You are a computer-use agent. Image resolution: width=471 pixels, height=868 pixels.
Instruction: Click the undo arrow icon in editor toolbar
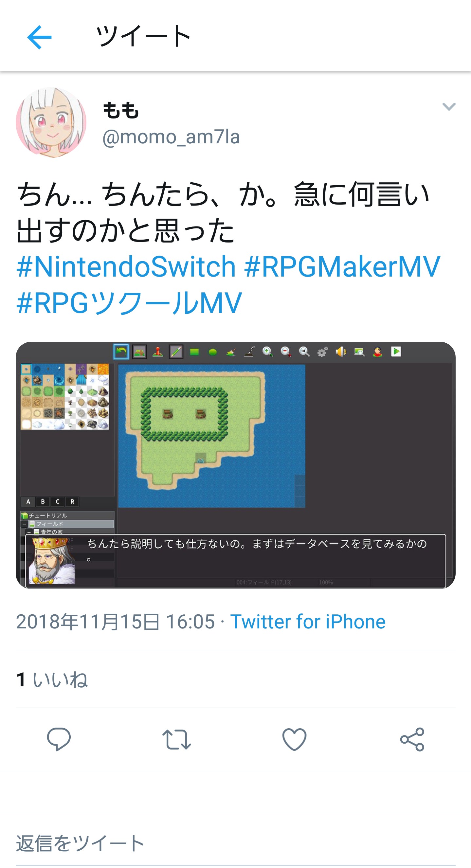[x=121, y=352]
